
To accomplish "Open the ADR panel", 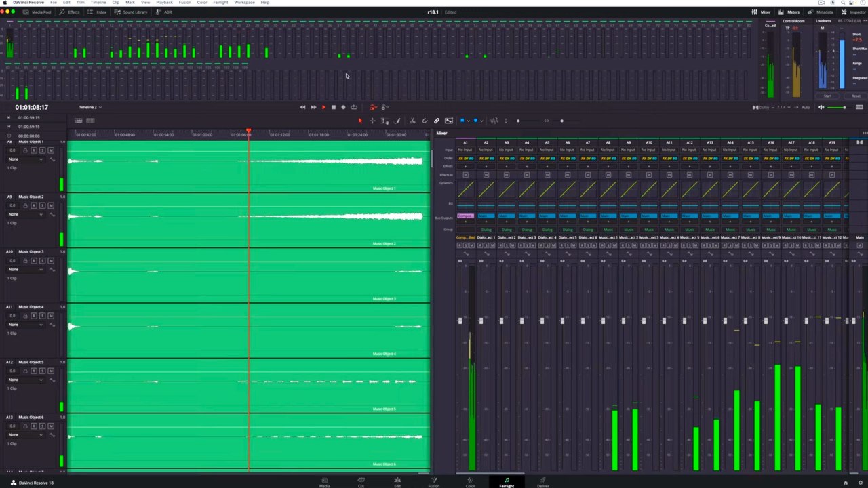I will (164, 12).
